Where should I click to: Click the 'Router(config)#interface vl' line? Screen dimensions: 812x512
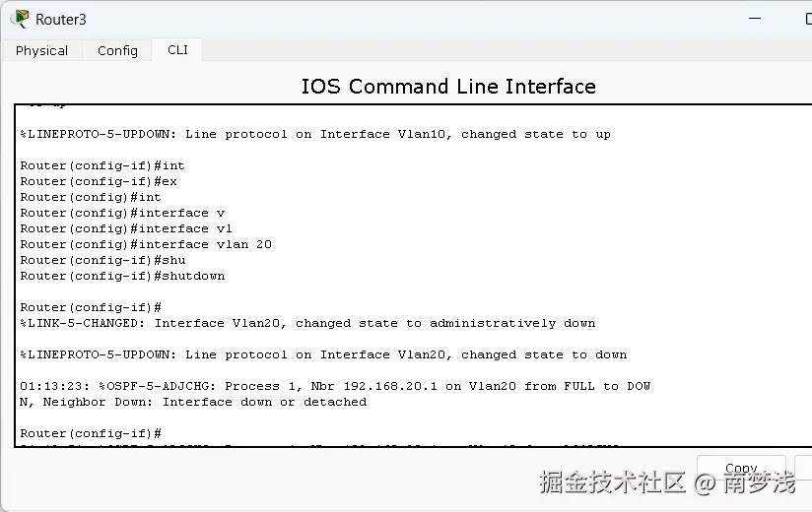click(126, 228)
